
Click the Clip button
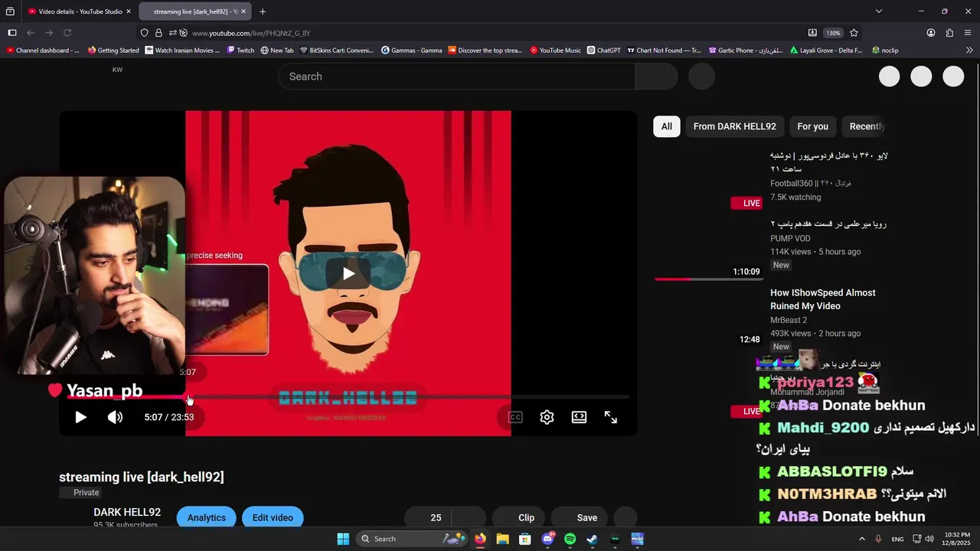tap(518, 517)
